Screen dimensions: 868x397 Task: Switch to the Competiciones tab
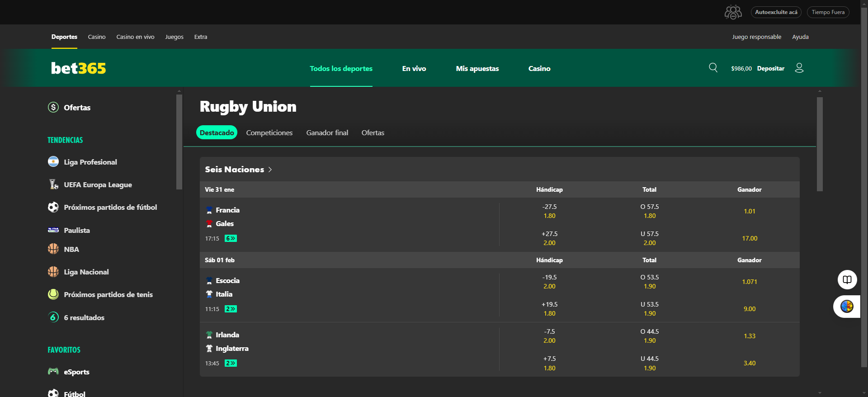pos(269,132)
